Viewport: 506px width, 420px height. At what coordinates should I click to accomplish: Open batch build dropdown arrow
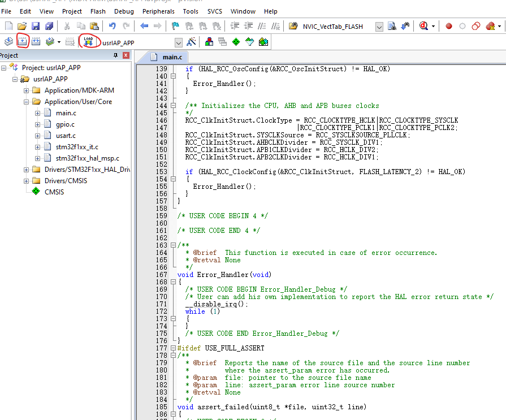coord(59,42)
